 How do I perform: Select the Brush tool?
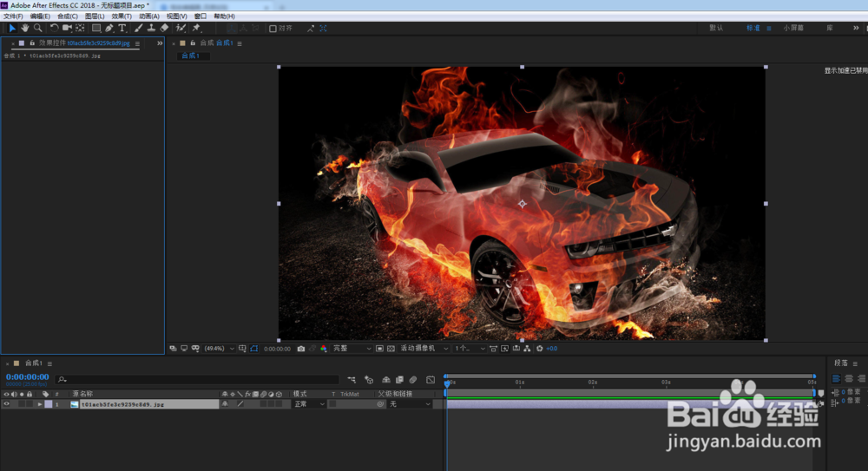138,28
